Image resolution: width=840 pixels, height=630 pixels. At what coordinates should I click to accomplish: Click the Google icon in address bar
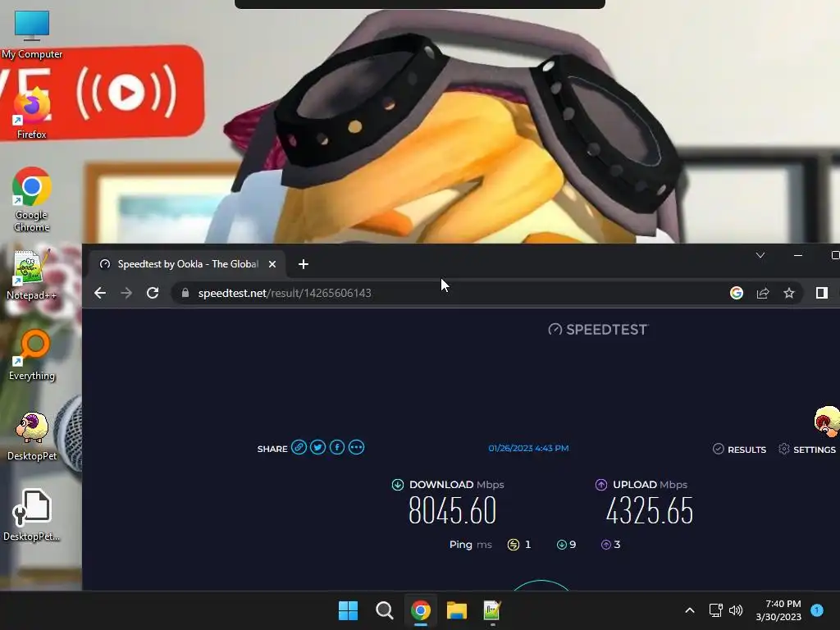737,293
